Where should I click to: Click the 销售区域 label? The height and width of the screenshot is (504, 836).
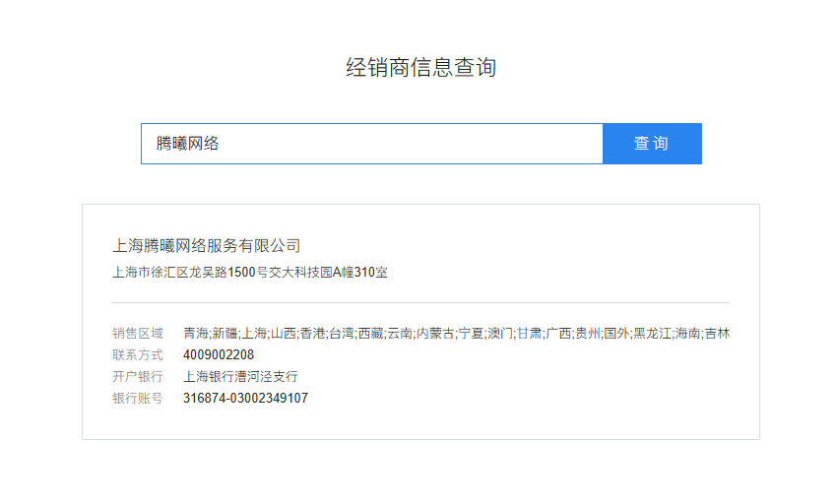pos(138,334)
